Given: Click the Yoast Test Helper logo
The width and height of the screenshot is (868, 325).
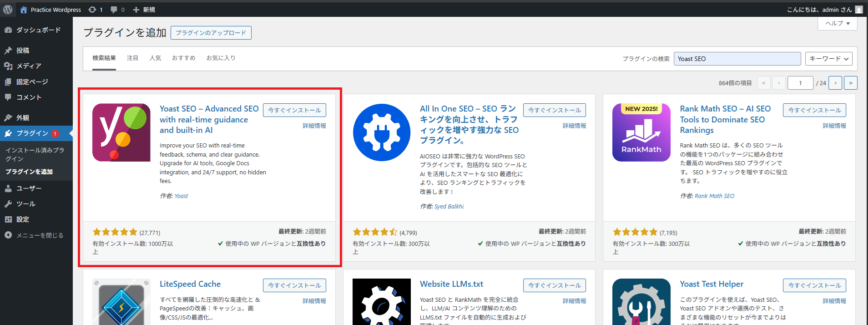Looking at the screenshot, I should tap(641, 302).
